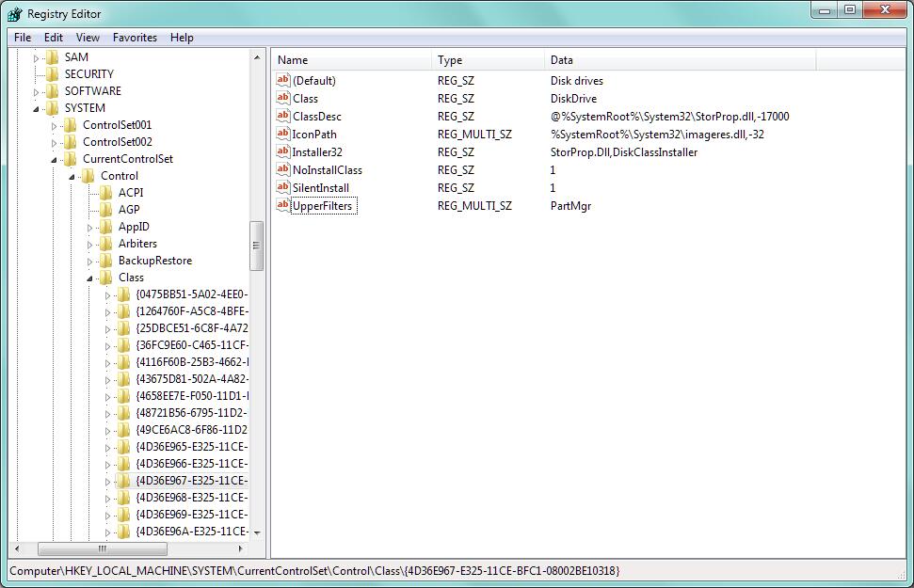The height and width of the screenshot is (588, 914).
Task: Click the AGP folder icon
Action: click(106, 209)
